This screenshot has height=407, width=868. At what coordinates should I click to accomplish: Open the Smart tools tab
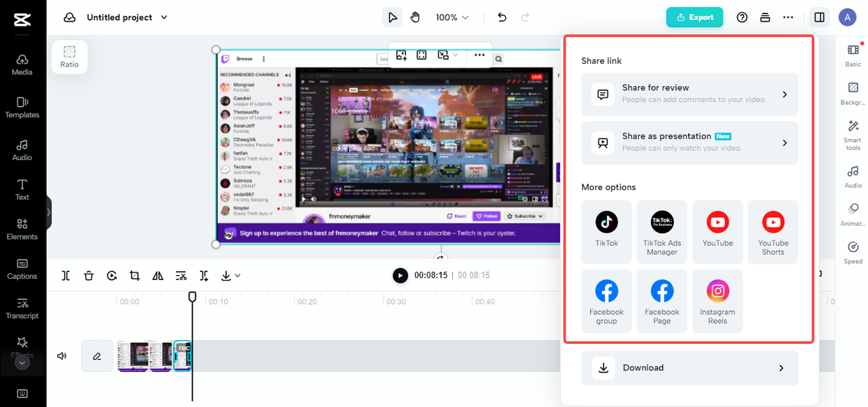[x=853, y=136]
